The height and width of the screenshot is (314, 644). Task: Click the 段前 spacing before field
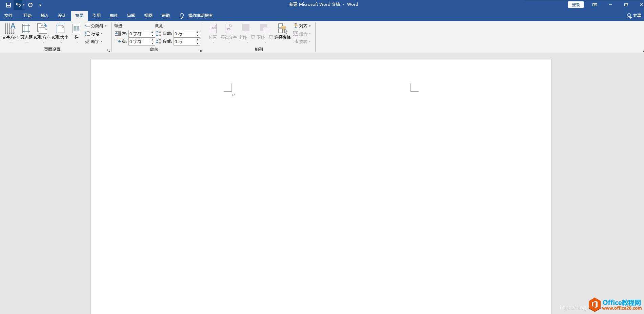(x=184, y=34)
